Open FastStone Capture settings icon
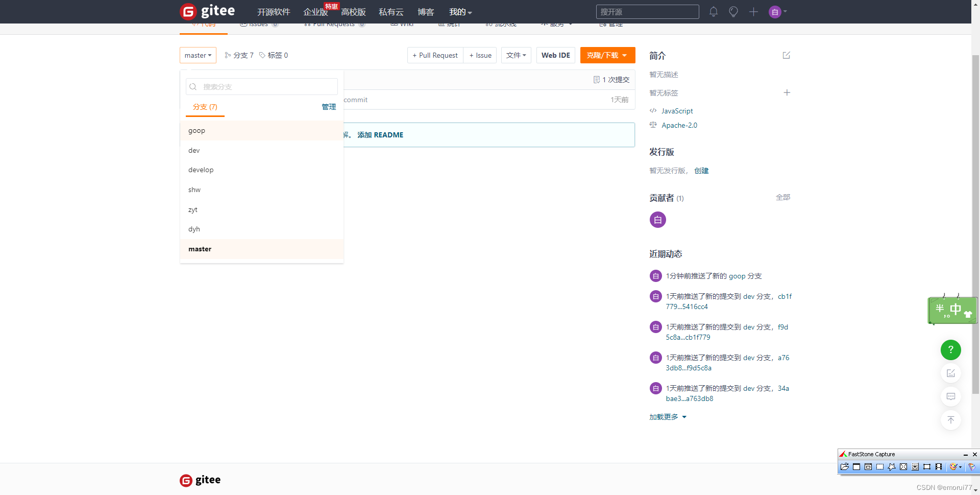The image size is (980, 495). [972, 467]
